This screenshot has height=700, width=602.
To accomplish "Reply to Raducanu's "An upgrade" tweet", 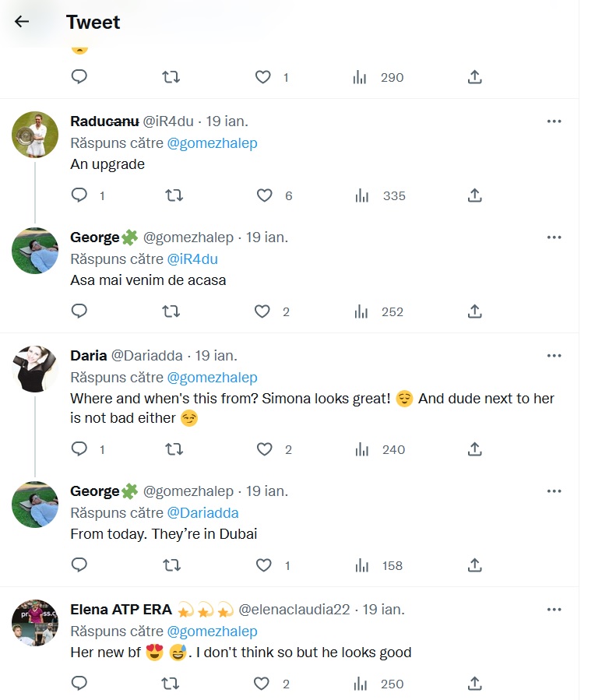I will pos(79,195).
